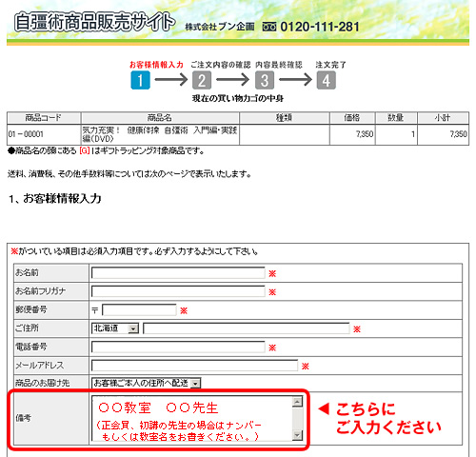Screen dimensions: 476x457
Task: Click the ご注文内容の確認 step label
Action: point(221,65)
